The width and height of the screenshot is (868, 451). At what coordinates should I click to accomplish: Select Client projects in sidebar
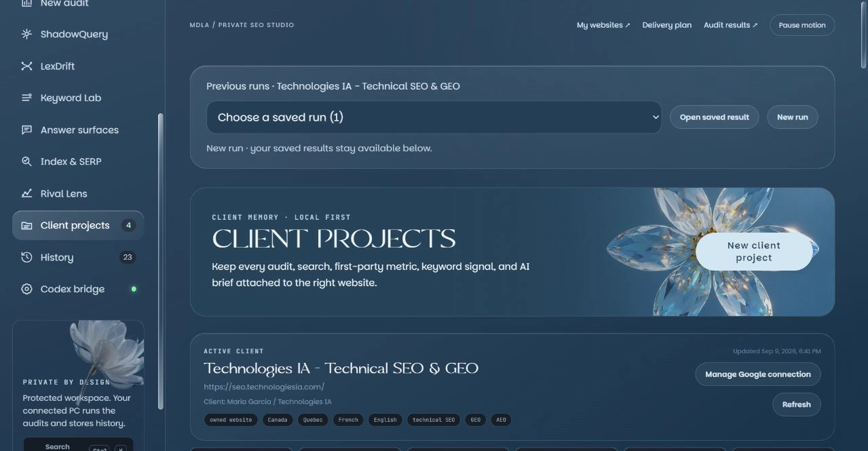[78, 225]
